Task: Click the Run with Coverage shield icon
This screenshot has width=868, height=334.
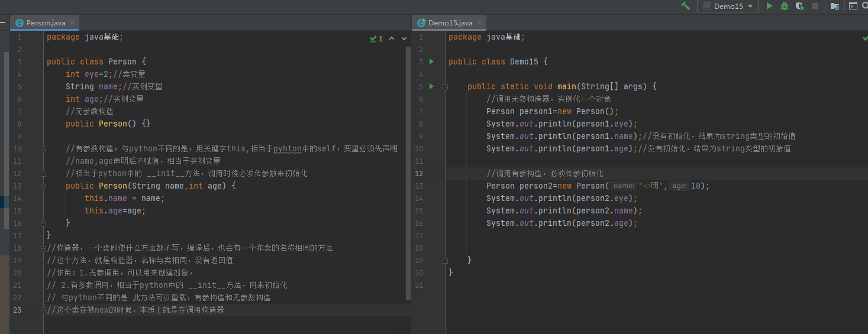Action: pos(800,6)
